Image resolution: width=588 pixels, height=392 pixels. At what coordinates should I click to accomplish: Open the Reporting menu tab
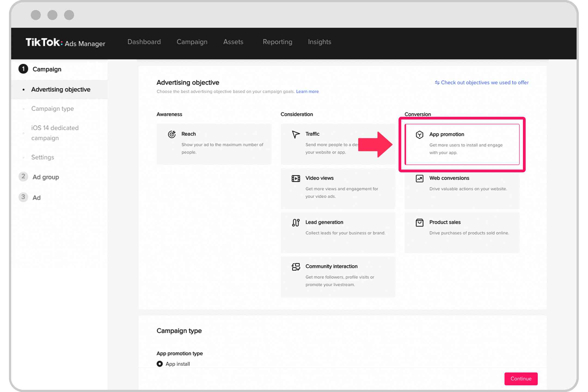coord(277,42)
